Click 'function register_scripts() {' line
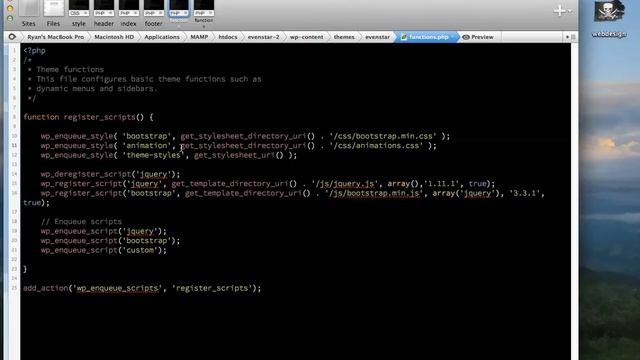This screenshot has height=360, width=640. 88,117
